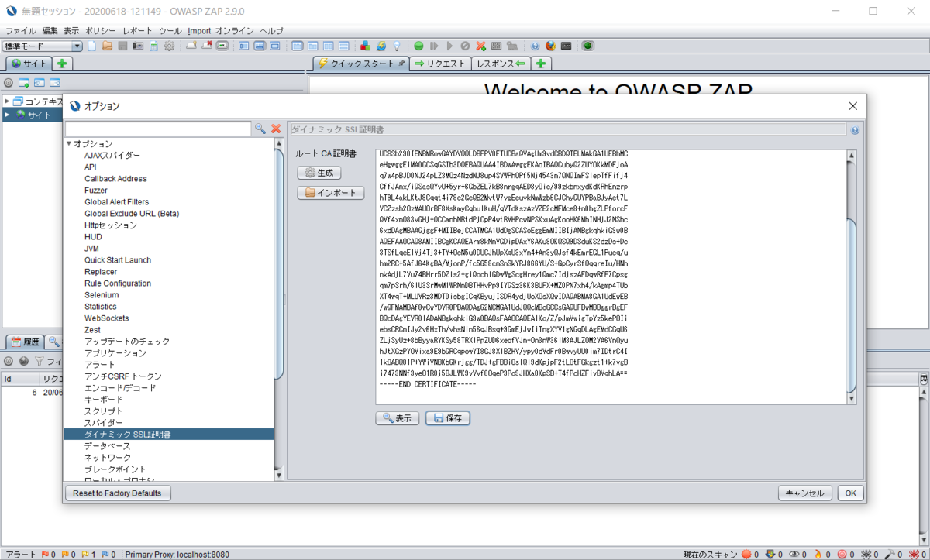Open the ツール menu
The height and width of the screenshot is (560, 930).
click(x=170, y=31)
